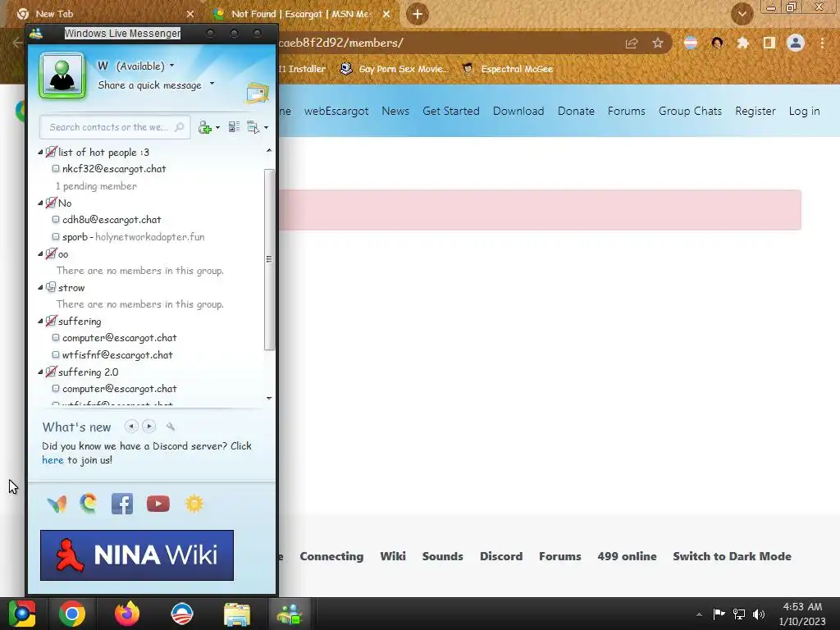Open File Explorer from the taskbar

[x=237, y=614]
